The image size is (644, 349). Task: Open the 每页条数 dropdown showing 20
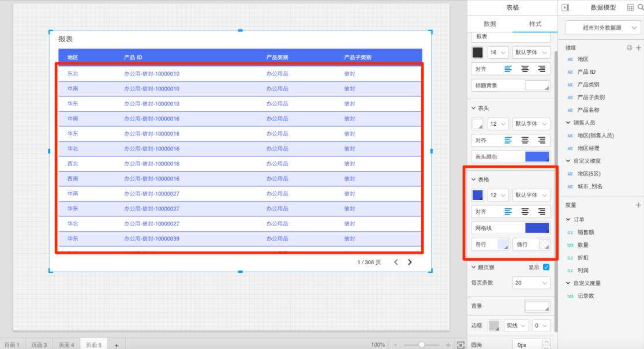531,283
